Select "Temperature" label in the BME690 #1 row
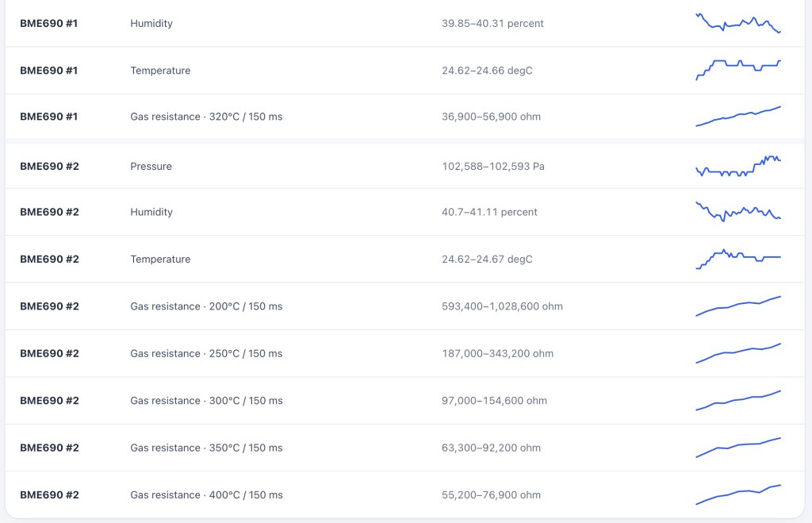812x523 pixels. click(x=160, y=71)
